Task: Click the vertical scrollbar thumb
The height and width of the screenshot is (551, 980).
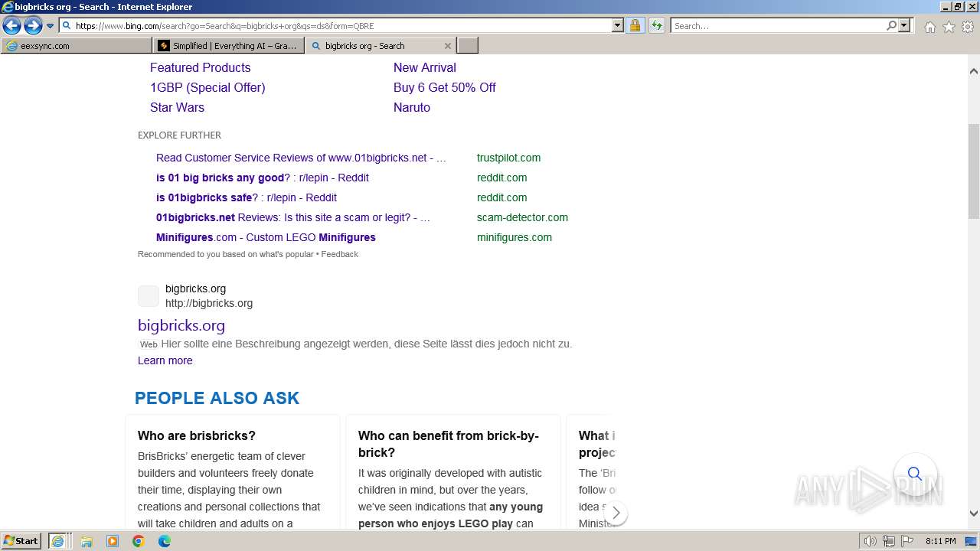Action: [974, 171]
